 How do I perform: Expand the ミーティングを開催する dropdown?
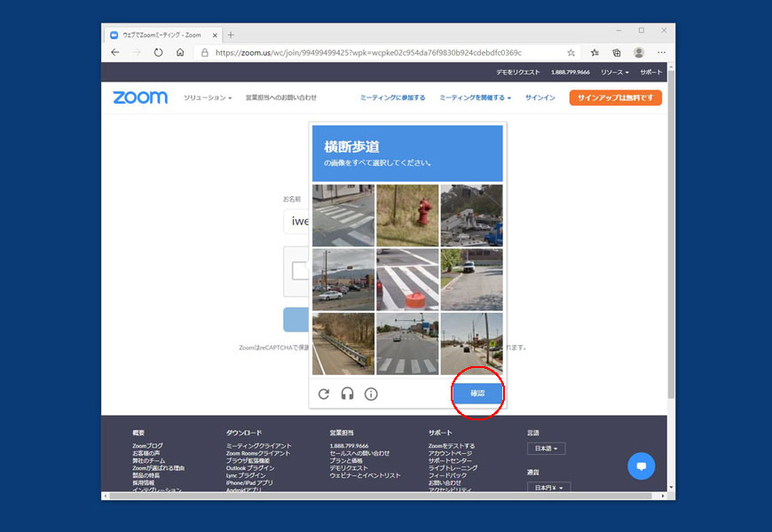click(475, 98)
